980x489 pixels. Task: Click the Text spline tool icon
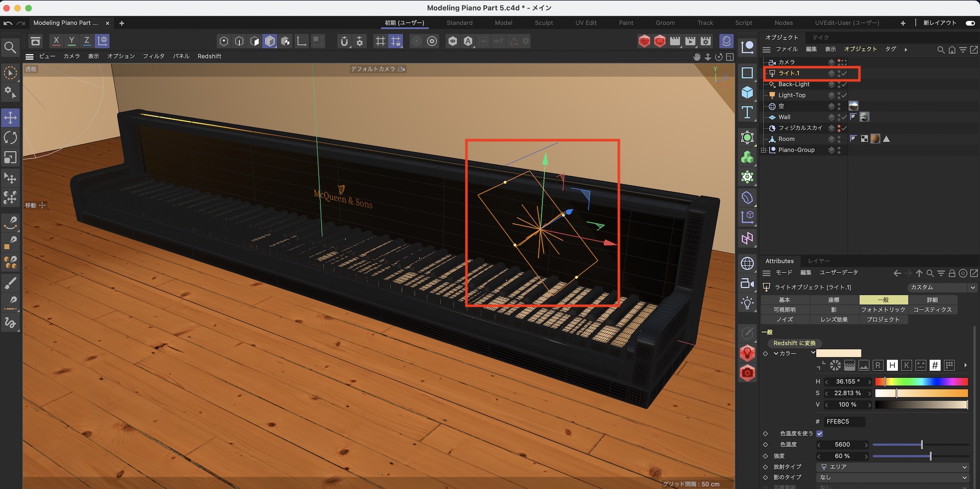click(747, 113)
